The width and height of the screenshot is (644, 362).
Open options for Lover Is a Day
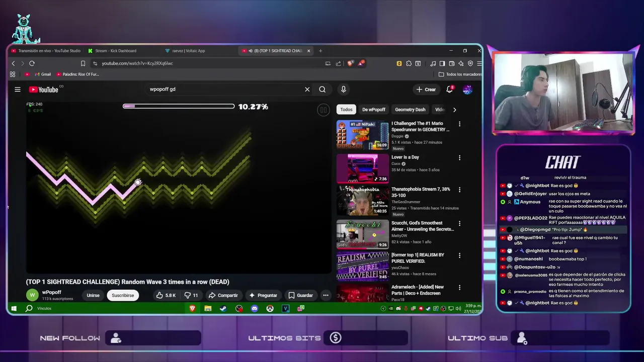click(x=459, y=158)
